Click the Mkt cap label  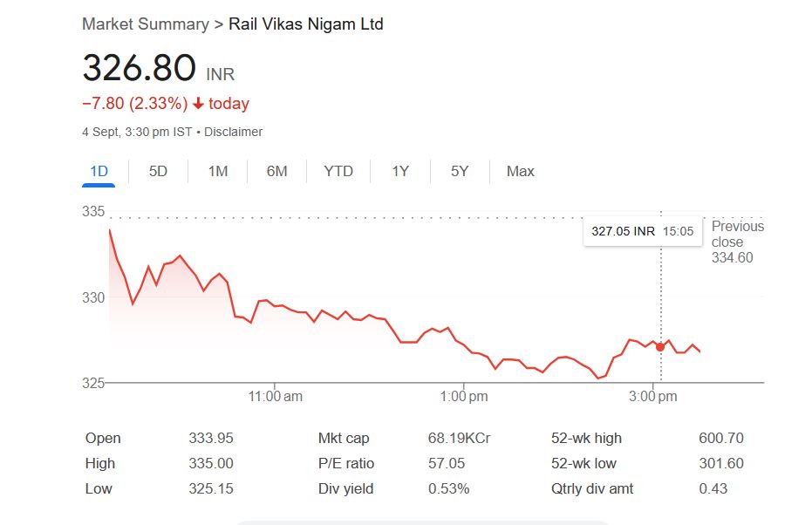(344, 438)
